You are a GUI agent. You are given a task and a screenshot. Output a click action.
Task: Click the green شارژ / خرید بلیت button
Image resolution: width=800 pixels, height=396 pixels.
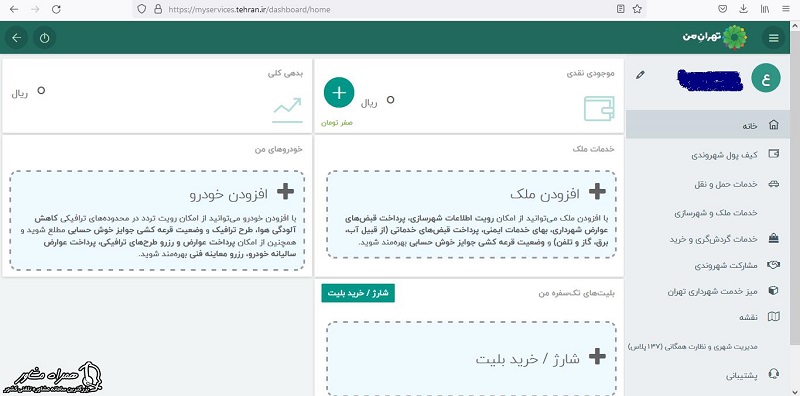[x=358, y=293]
